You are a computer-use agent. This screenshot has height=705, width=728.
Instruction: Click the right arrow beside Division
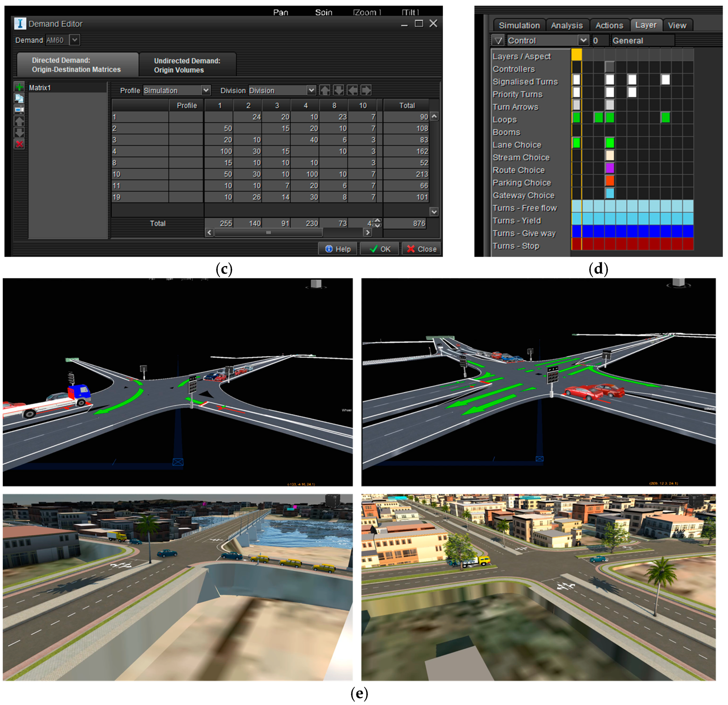[366, 90]
